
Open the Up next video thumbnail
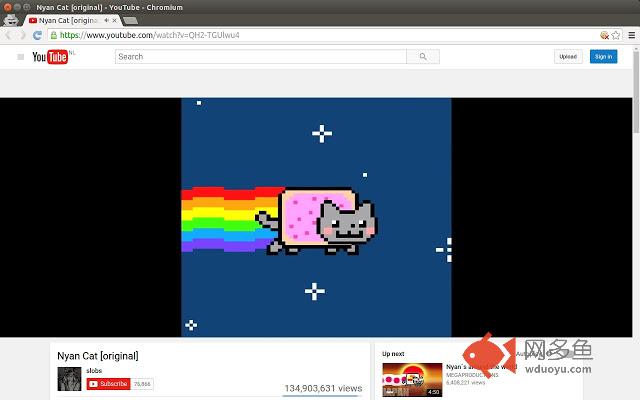click(x=412, y=380)
